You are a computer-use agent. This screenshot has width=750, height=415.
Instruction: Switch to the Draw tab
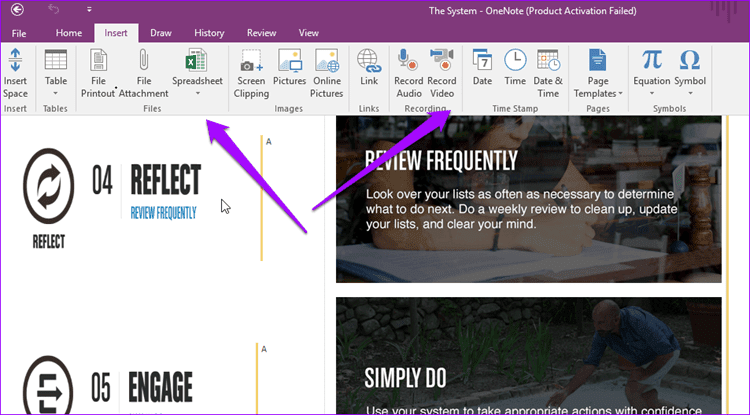[161, 33]
